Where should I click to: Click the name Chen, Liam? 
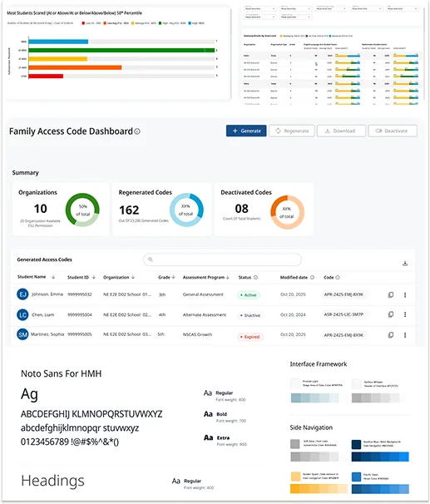coord(43,314)
